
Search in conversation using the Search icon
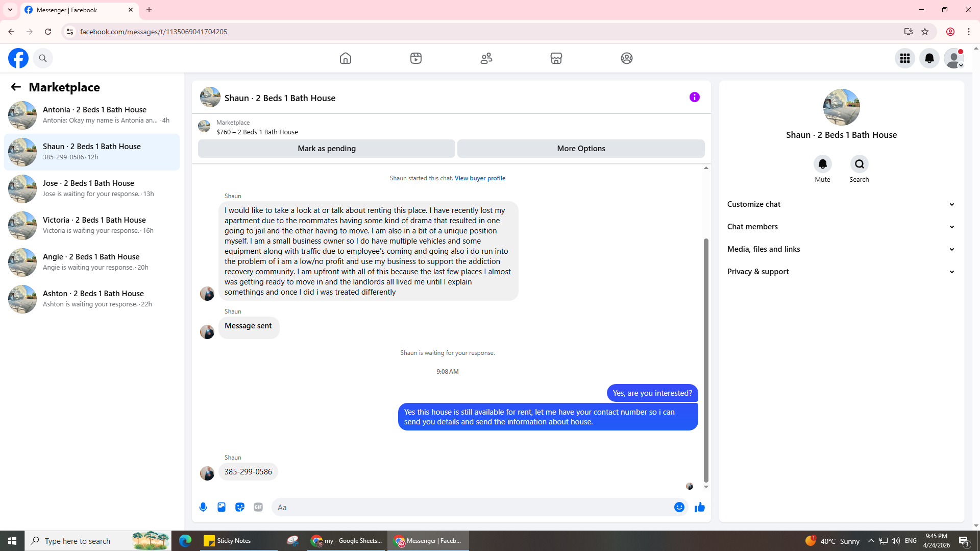(x=860, y=164)
